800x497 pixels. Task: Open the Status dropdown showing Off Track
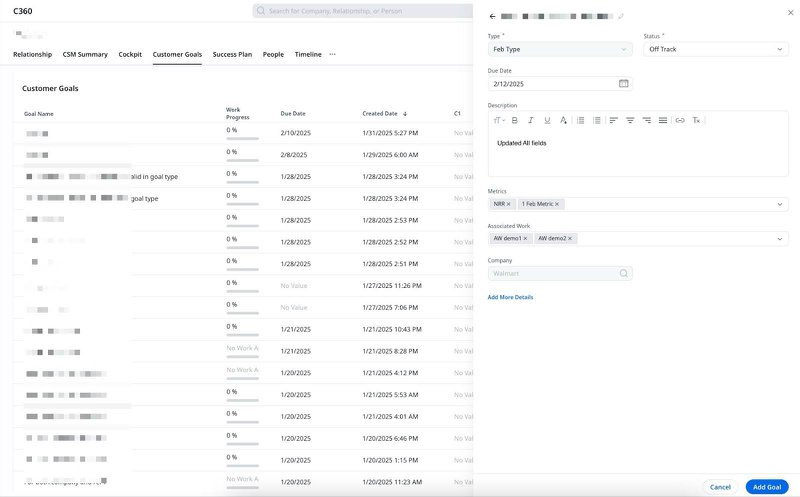click(716, 49)
